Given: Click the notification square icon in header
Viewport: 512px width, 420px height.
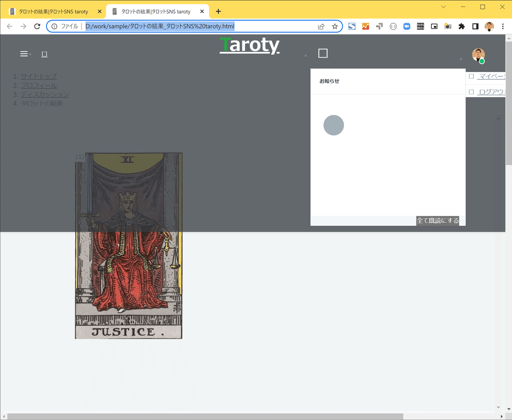Looking at the screenshot, I should point(323,53).
